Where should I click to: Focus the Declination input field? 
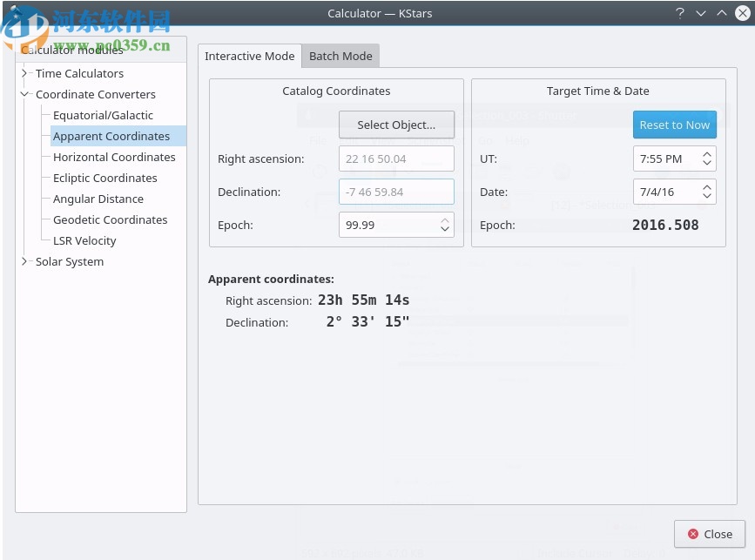(x=396, y=192)
